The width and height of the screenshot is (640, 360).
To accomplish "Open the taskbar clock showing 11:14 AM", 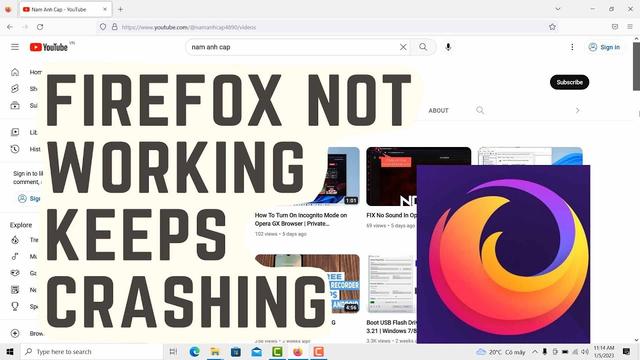I will pyautogui.click(x=604, y=351).
